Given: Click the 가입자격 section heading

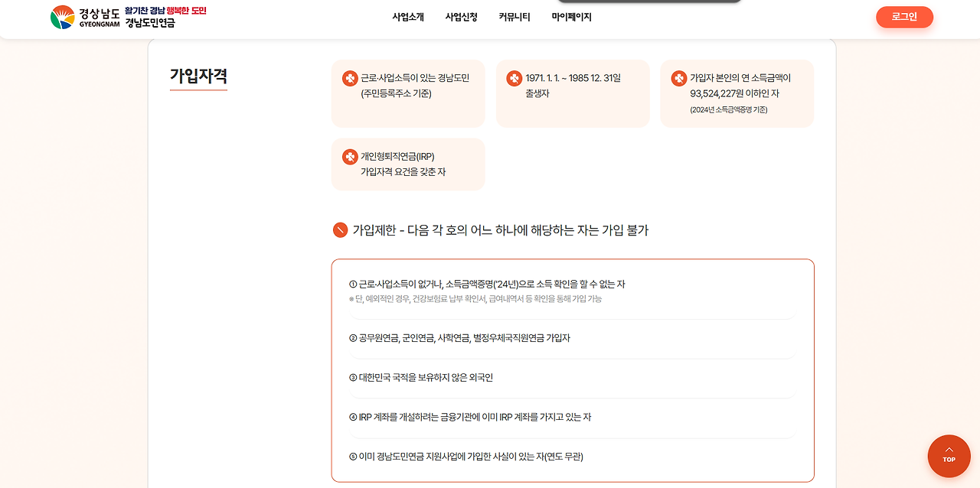Looking at the screenshot, I should pyautogui.click(x=198, y=76).
